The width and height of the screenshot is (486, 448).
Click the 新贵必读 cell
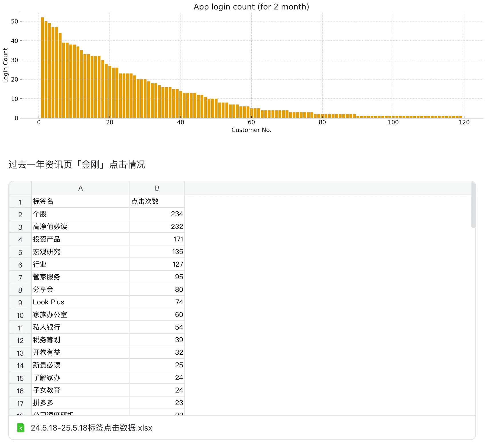[x=81, y=365]
